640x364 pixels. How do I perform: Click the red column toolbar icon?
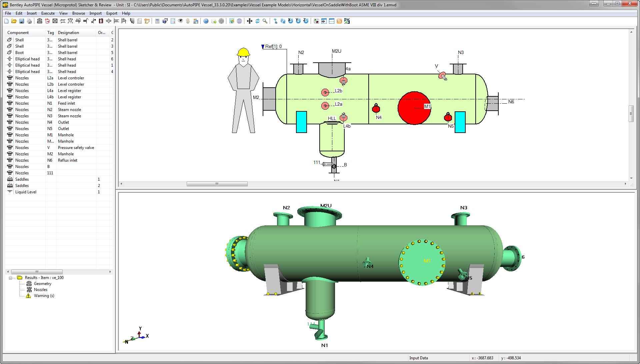click(x=101, y=21)
